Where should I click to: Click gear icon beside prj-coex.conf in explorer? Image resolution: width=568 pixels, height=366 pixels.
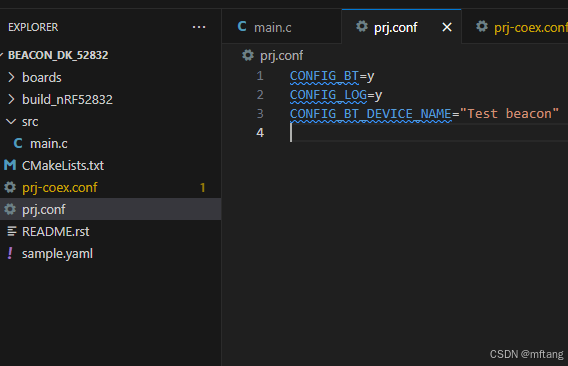click(10, 187)
